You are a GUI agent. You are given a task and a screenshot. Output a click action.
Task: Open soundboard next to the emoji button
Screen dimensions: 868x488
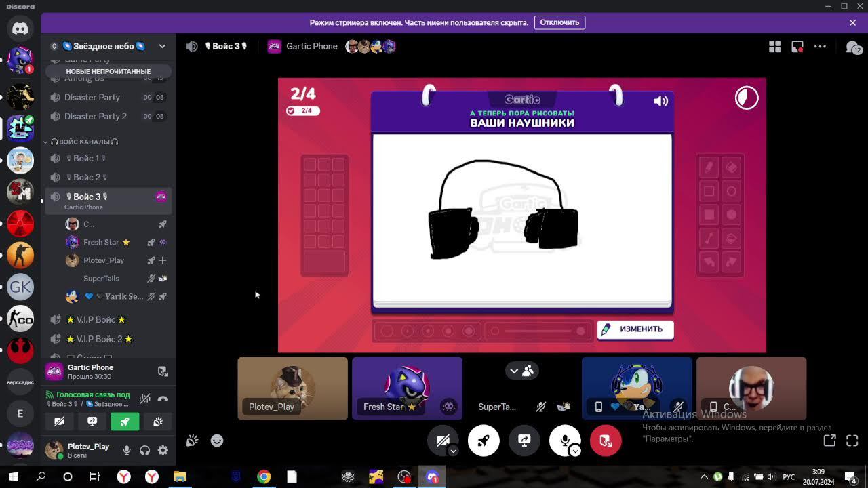tap(193, 441)
